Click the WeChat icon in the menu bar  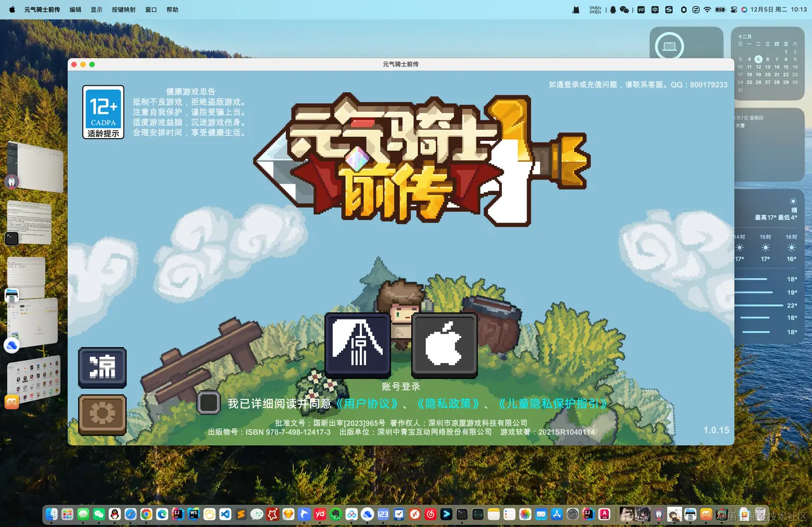point(624,10)
